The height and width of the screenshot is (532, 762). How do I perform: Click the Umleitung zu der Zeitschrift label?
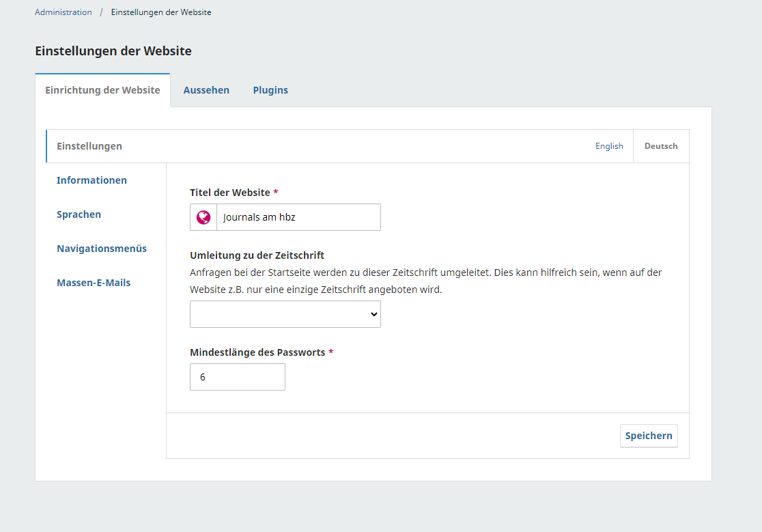click(257, 255)
